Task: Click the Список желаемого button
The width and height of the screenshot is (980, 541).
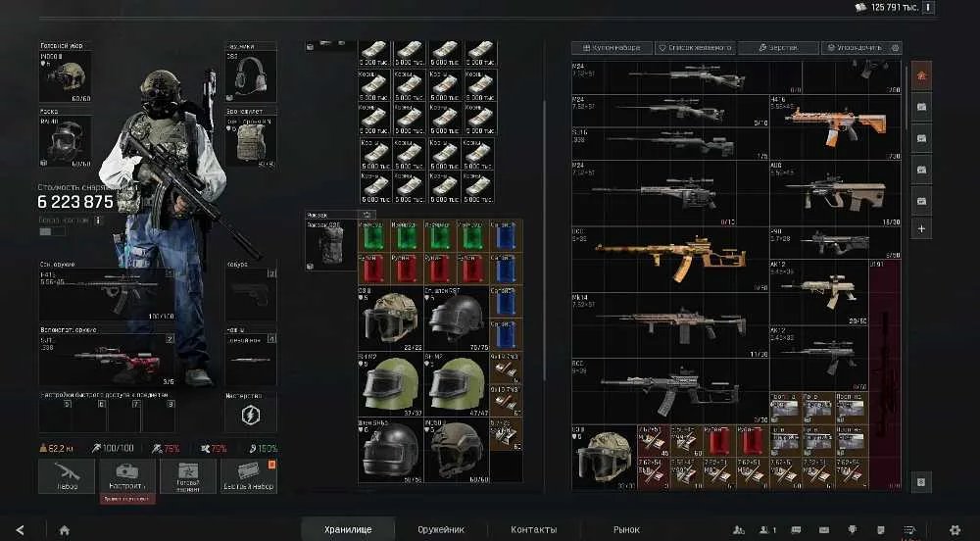Action: pos(695,47)
